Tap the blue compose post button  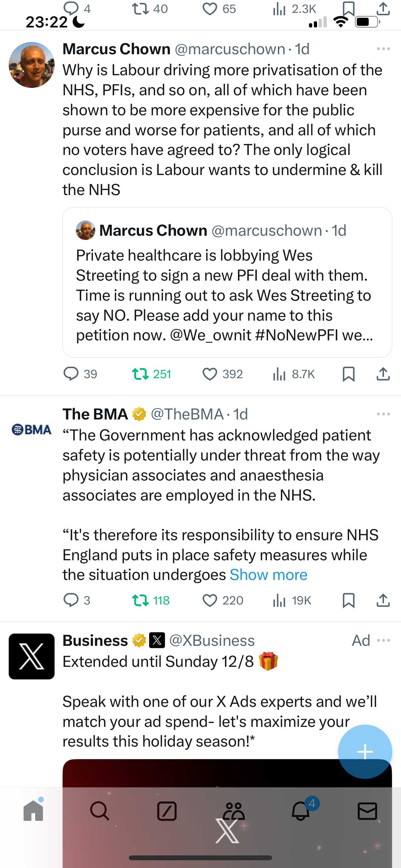click(365, 751)
